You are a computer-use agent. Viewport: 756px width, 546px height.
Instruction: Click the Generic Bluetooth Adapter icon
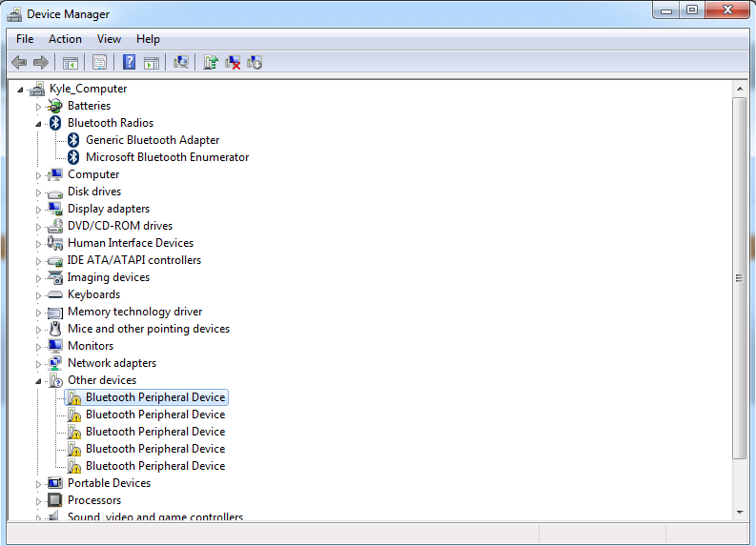[x=73, y=140]
